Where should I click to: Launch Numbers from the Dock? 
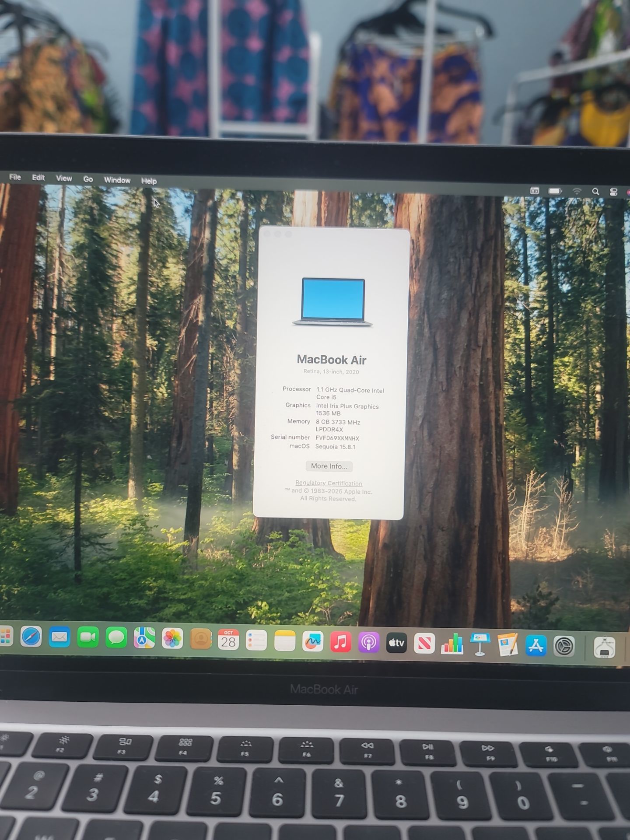coord(452,644)
